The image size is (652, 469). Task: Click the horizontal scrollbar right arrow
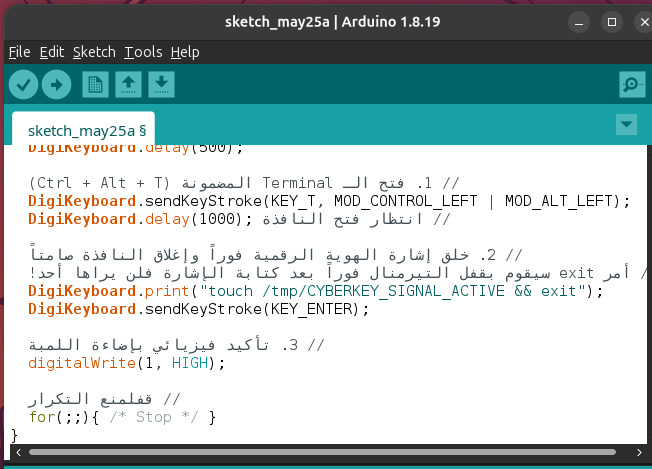click(639, 452)
